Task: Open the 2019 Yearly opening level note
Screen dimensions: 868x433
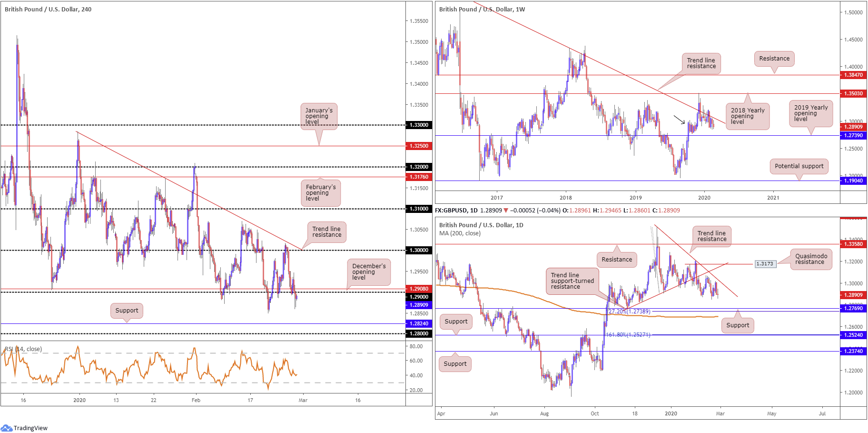Action: click(811, 113)
